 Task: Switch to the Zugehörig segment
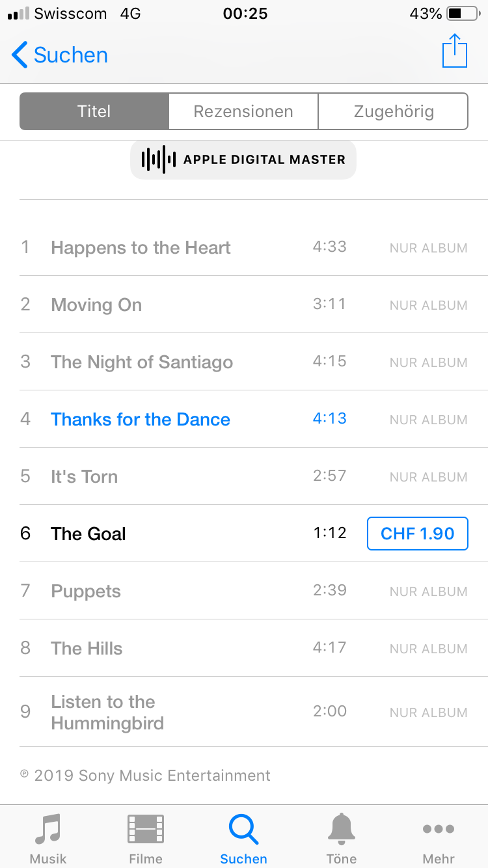[x=393, y=111]
